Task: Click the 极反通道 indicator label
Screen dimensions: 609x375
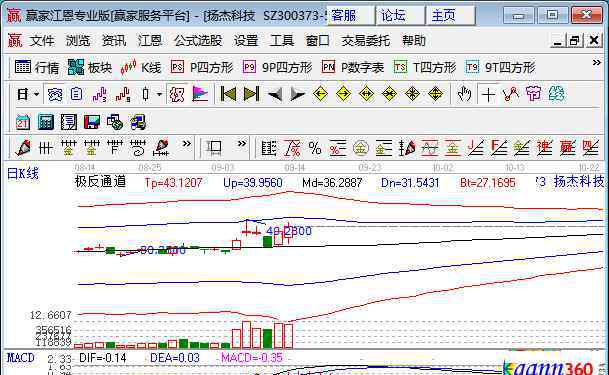Action: pyautogui.click(x=100, y=181)
